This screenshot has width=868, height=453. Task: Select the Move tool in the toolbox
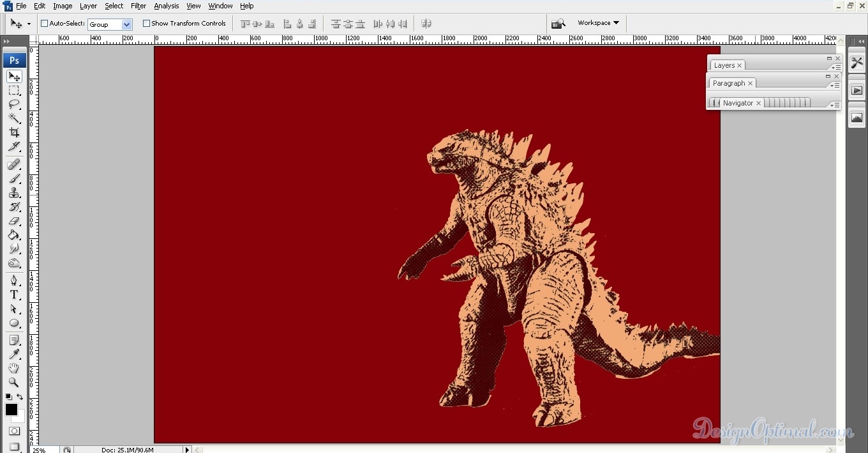[x=14, y=77]
